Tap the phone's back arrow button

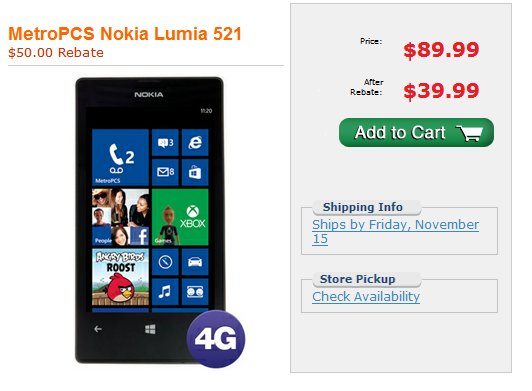coord(98,329)
